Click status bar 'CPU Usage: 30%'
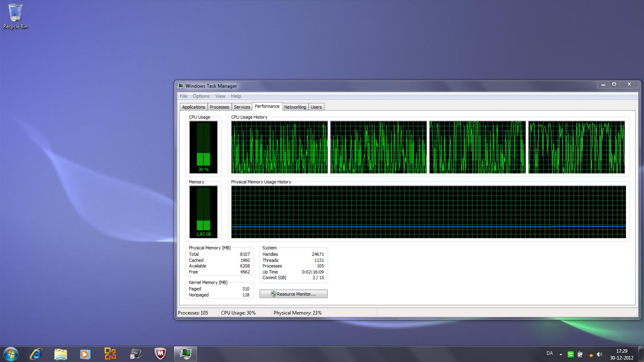Viewport: 644px width, 362px height. pyautogui.click(x=238, y=313)
